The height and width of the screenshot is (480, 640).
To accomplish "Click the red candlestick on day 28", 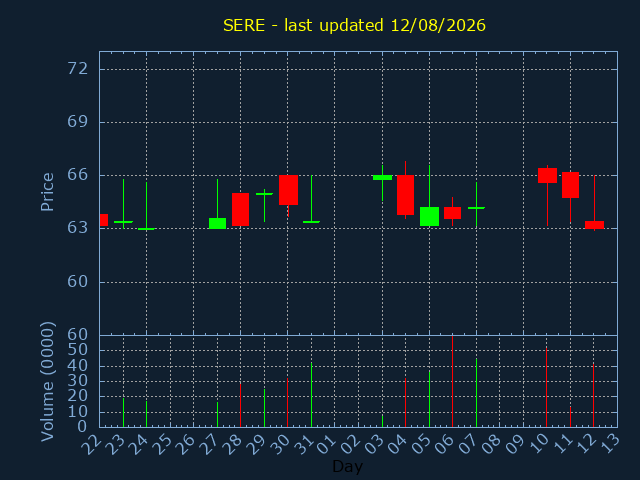I will pyautogui.click(x=240, y=209).
